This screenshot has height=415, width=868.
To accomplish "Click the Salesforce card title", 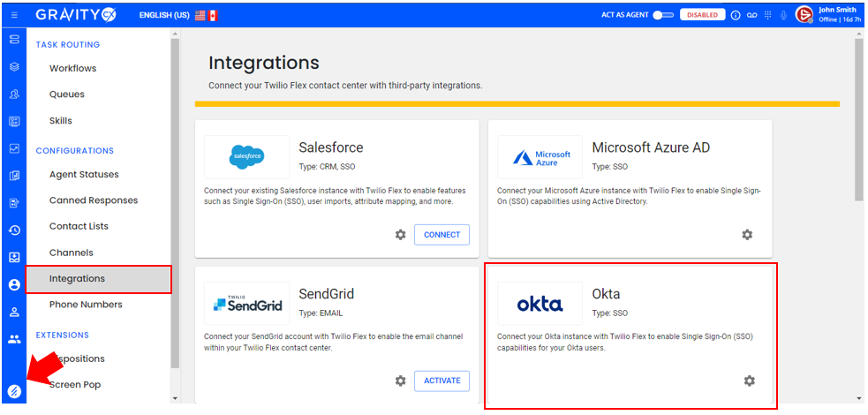I will pos(331,147).
